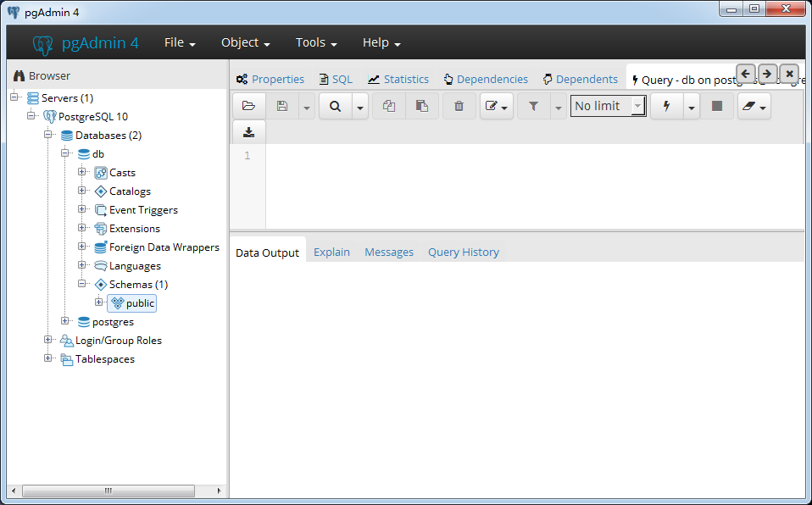The width and height of the screenshot is (812, 505).
Task: Open the Clear eraser dropdown
Action: pos(754,106)
